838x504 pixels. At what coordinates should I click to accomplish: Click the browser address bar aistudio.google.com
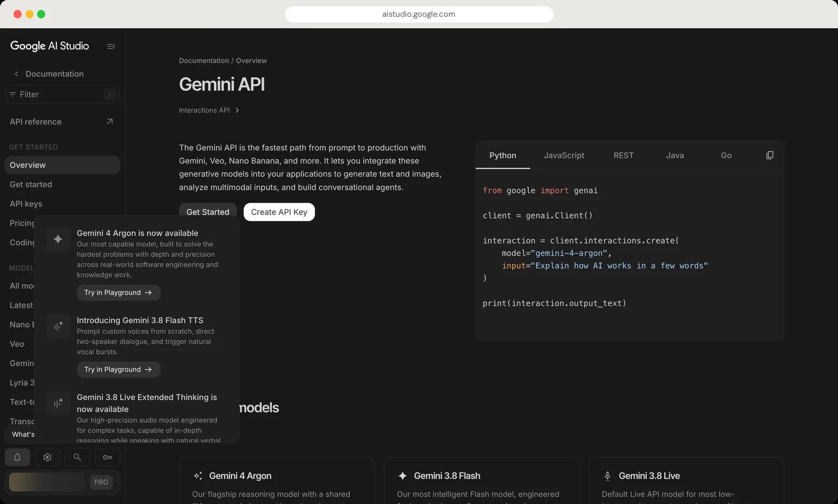[419, 14]
